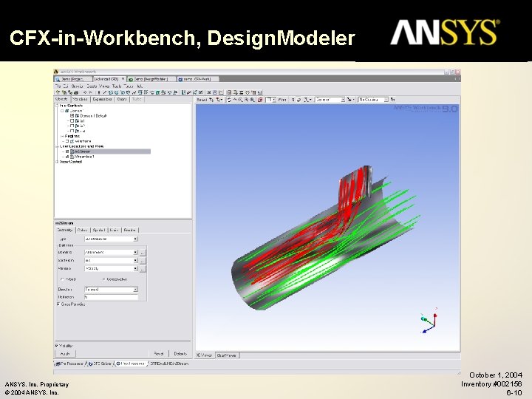
Task: Open the File menu
Action: pos(58,86)
